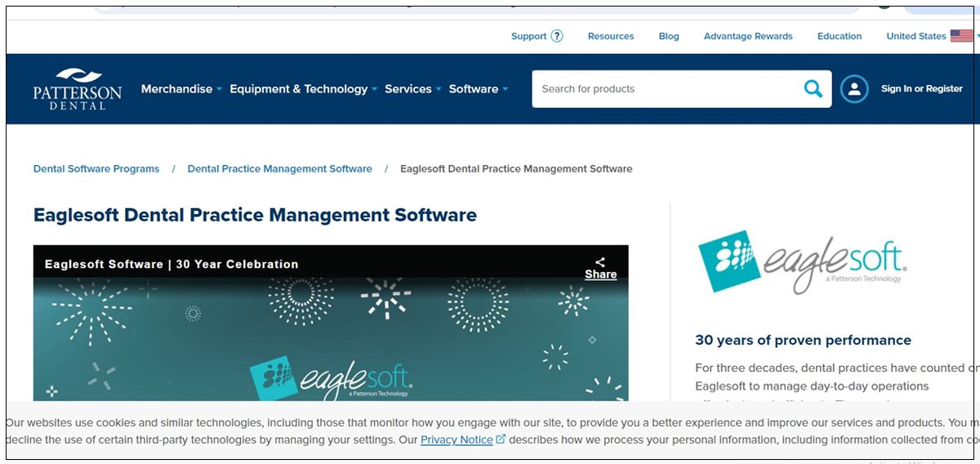Viewport: 980px width, 464px height.
Task: Click the current breadcrumb Eaglesoft Dental Practice Management Software
Action: (x=516, y=169)
